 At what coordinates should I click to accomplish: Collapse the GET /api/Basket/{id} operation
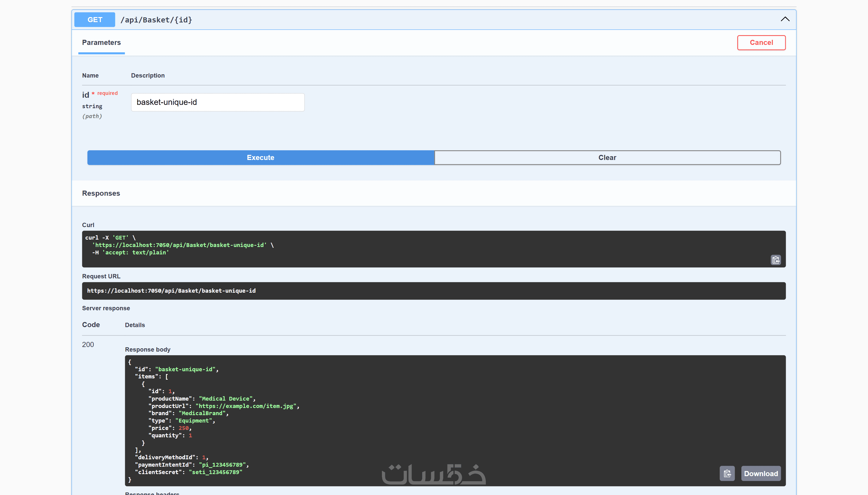[785, 19]
